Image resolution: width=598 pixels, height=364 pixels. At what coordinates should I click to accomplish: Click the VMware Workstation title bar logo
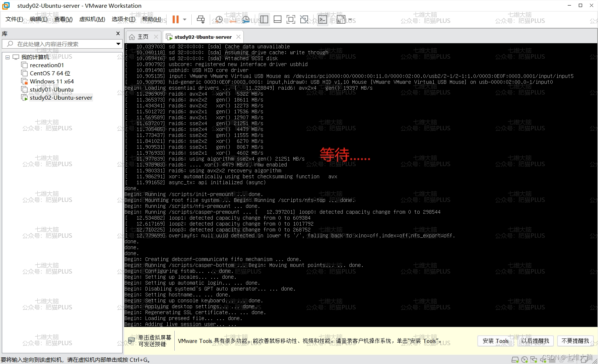(x=6, y=6)
